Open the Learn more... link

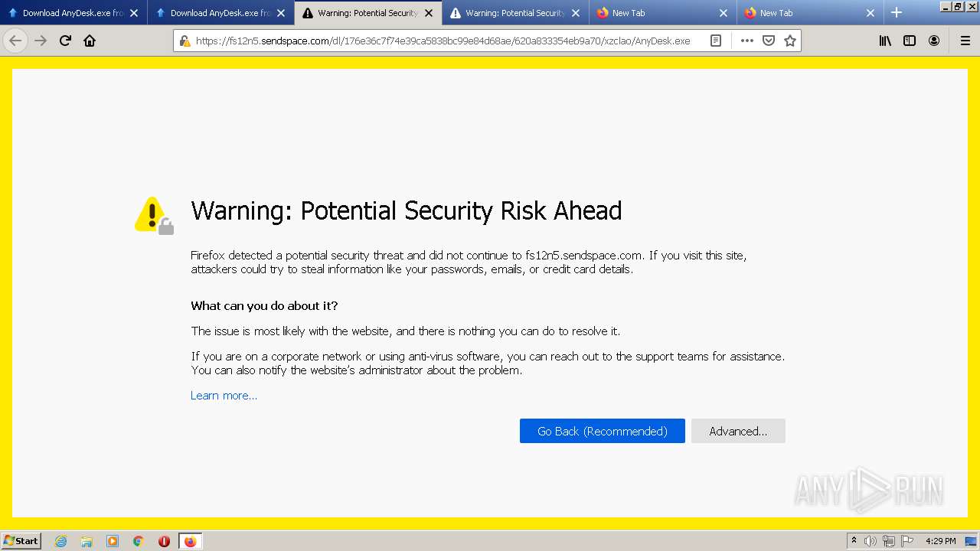(224, 396)
